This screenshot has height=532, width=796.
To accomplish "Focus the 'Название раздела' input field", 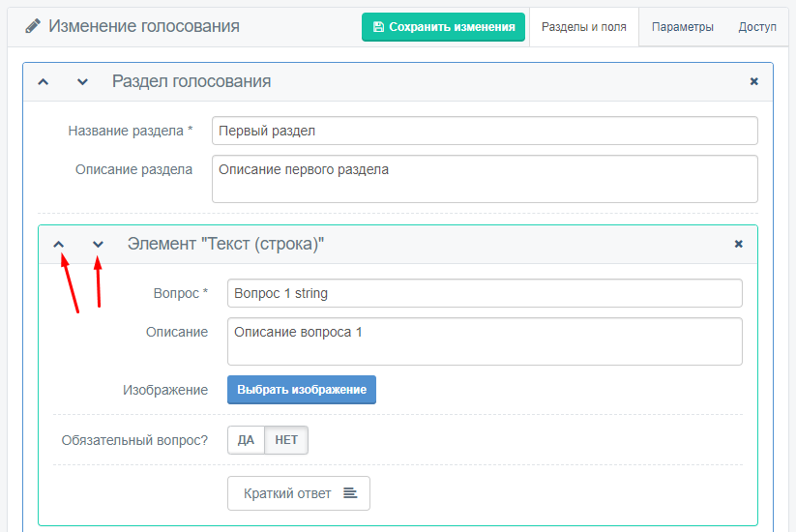I will (485, 131).
